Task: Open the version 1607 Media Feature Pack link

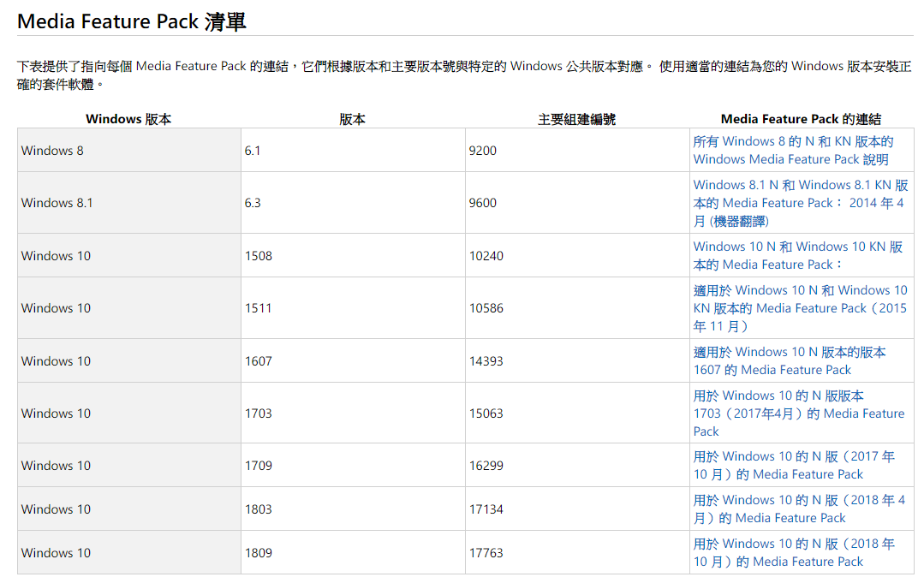Action: [x=790, y=361]
